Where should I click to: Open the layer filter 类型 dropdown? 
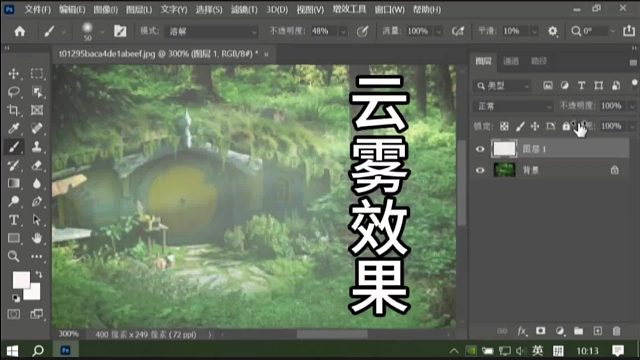pyautogui.click(x=503, y=86)
